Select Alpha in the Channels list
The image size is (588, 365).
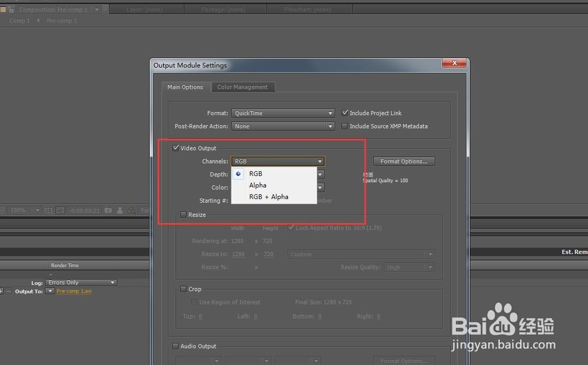click(274, 185)
